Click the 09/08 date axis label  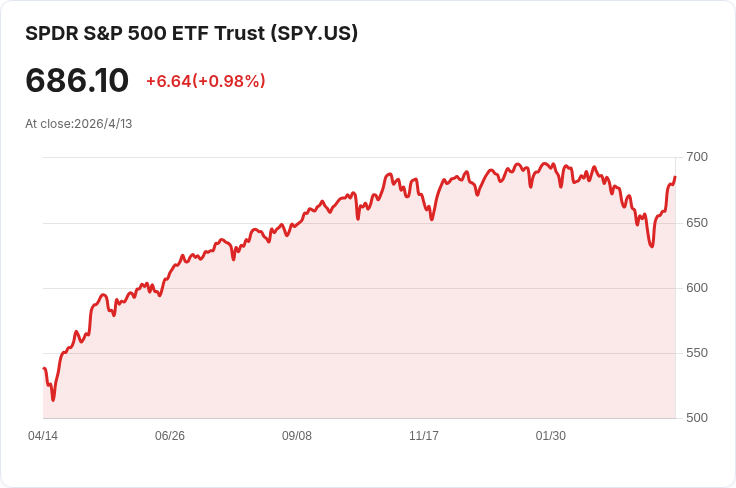[x=297, y=436]
